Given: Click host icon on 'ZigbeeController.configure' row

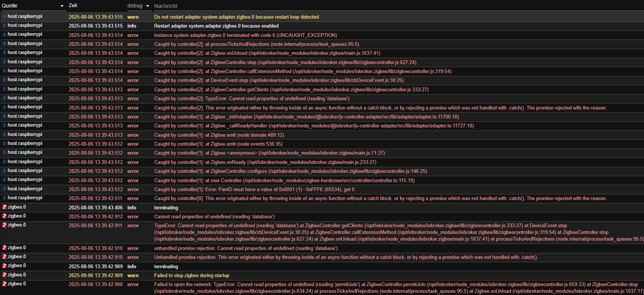Looking at the screenshot, I should coord(4,171).
